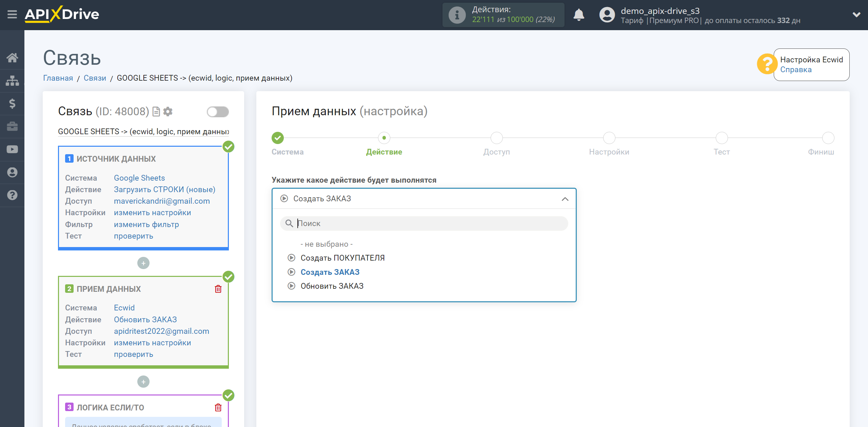Open the hamburger menu
Screen dimensions: 868x427
[x=12, y=15]
